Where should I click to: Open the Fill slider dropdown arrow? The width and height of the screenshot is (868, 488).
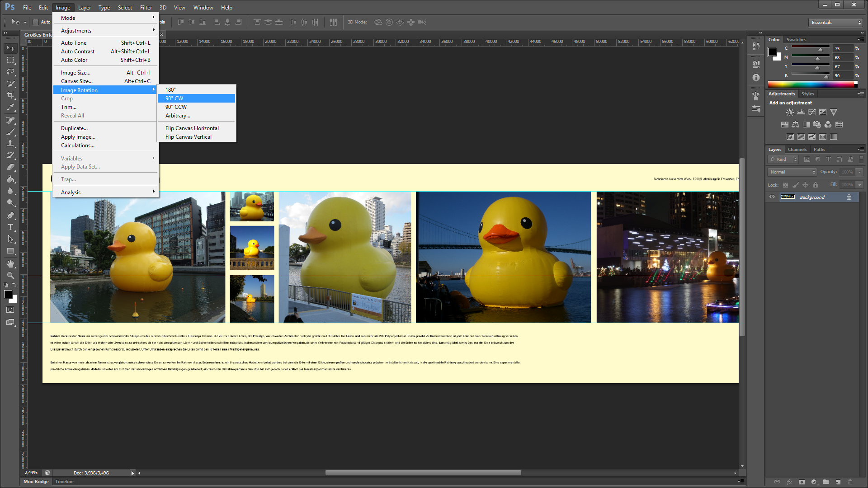[860, 185]
